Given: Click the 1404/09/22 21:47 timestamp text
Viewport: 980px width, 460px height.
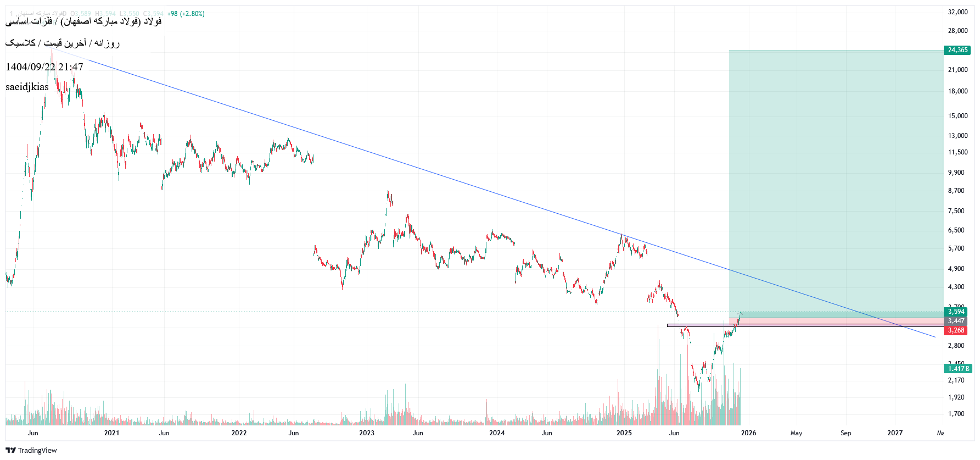Looking at the screenshot, I should 44,67.
